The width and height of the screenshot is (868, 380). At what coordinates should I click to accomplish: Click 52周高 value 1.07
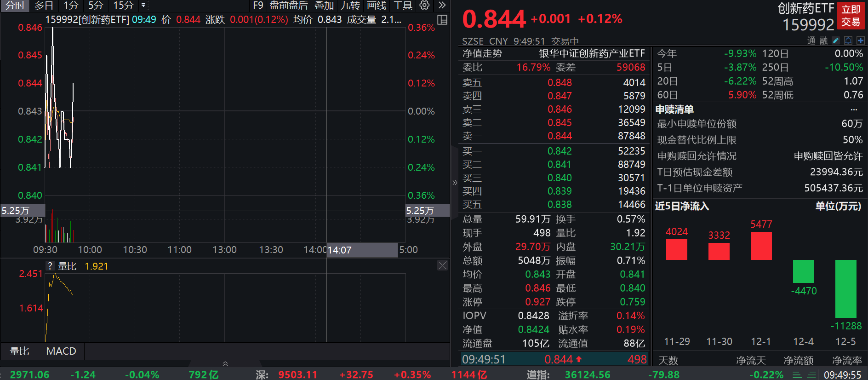[853, 81]
